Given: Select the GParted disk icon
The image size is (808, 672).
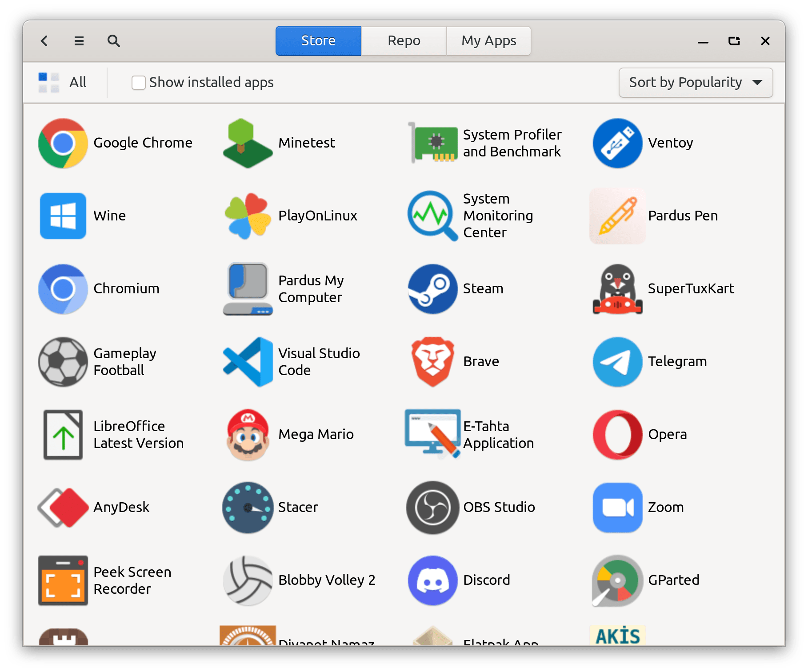Looking at the screenshot, I should [617, 580].
